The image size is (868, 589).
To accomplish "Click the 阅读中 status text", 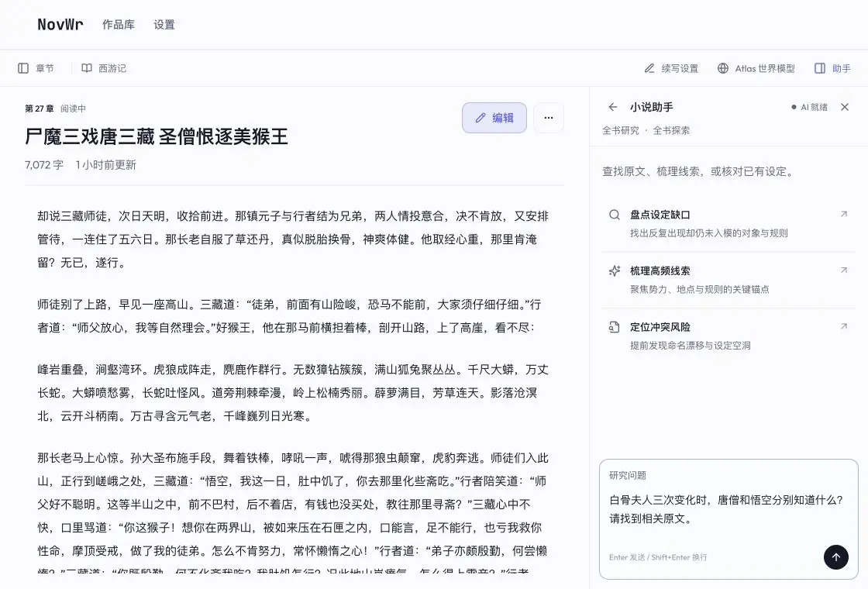I will 73,108.
